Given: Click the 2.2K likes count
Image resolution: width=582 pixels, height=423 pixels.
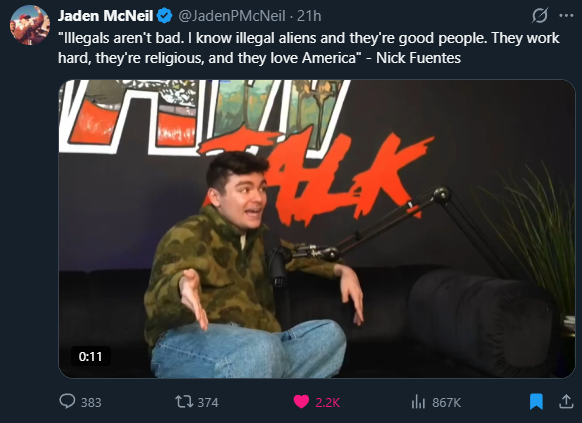Looking at the screenshot, I should 328,403.
